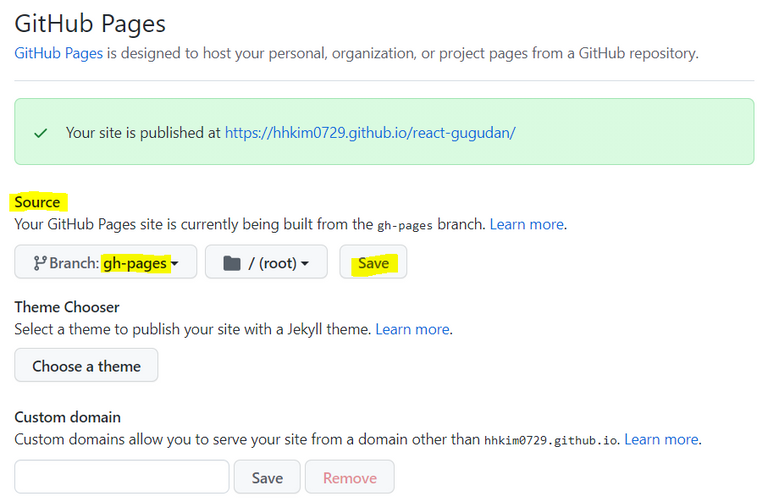Click the Theme Chooser heading

67,307
